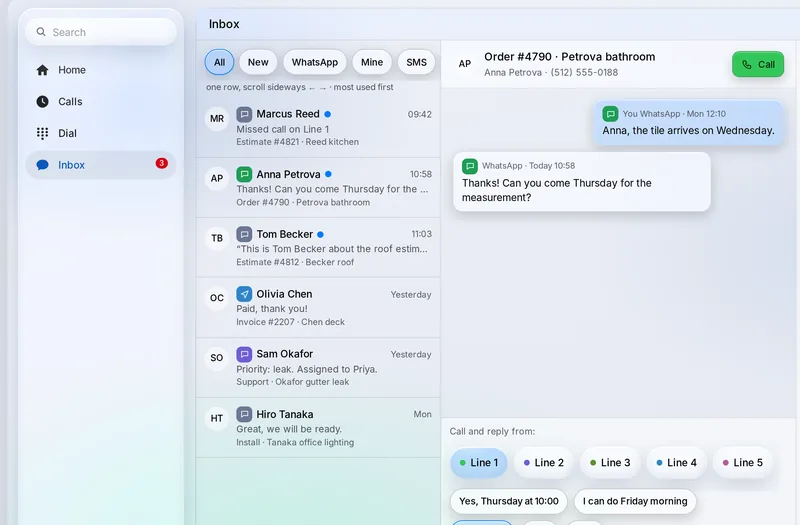Show only Mine conversations

point(372,62)
